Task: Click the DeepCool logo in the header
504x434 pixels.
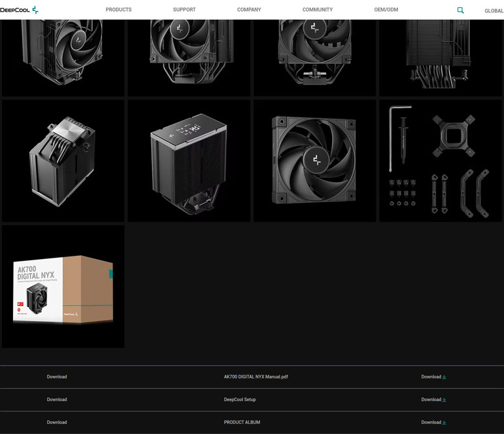Action: 19,10
